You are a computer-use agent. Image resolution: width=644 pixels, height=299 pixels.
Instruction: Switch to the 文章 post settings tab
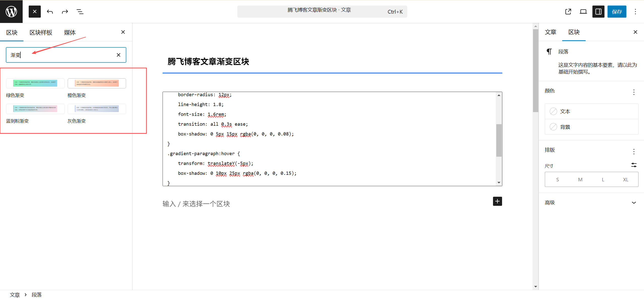550,32
